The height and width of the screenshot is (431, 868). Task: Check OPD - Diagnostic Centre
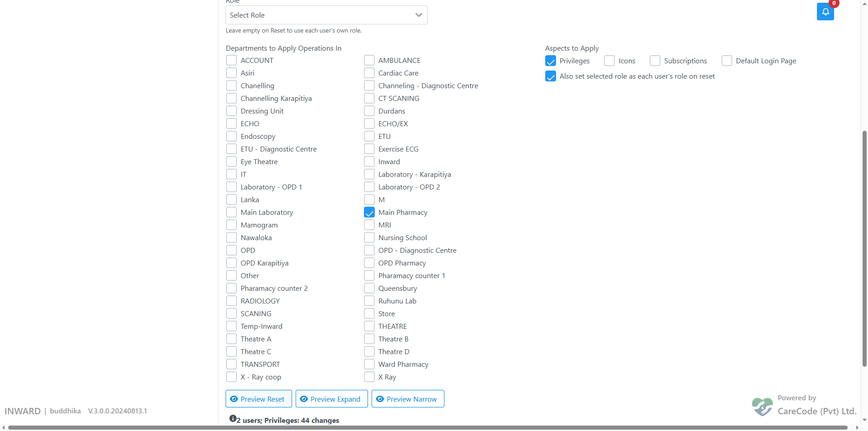tap(369, 250)
